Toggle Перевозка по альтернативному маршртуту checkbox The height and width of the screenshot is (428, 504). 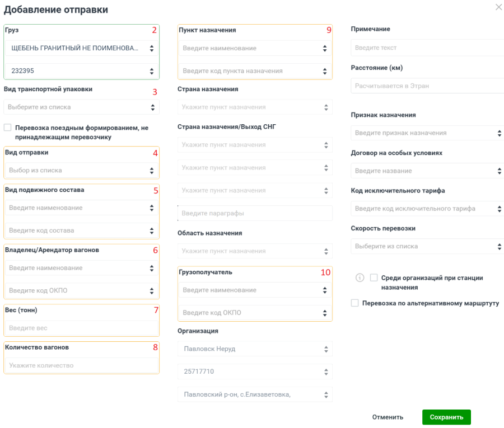(x=354, y=303)
